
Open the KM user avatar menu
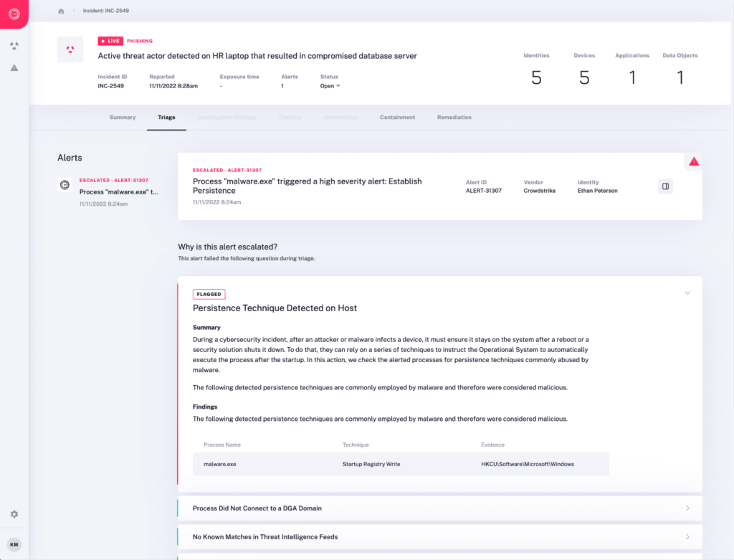(14, 544)
